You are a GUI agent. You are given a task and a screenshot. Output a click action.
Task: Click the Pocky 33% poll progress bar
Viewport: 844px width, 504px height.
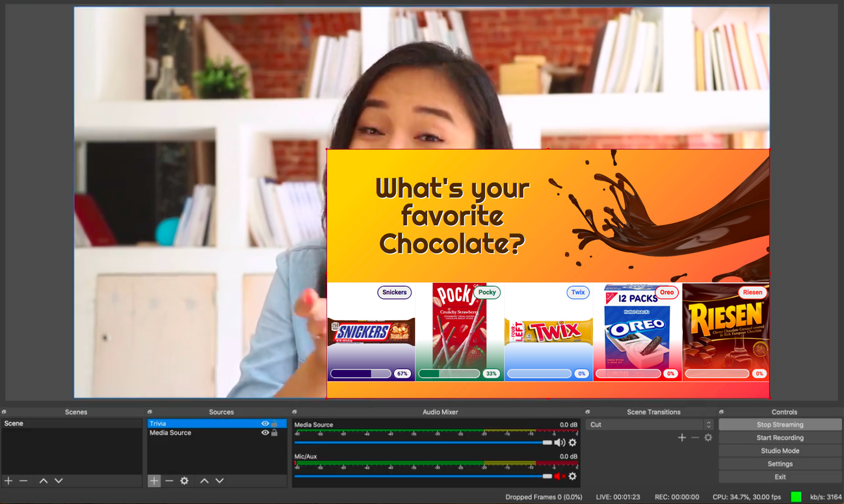[x=449, y=374]
